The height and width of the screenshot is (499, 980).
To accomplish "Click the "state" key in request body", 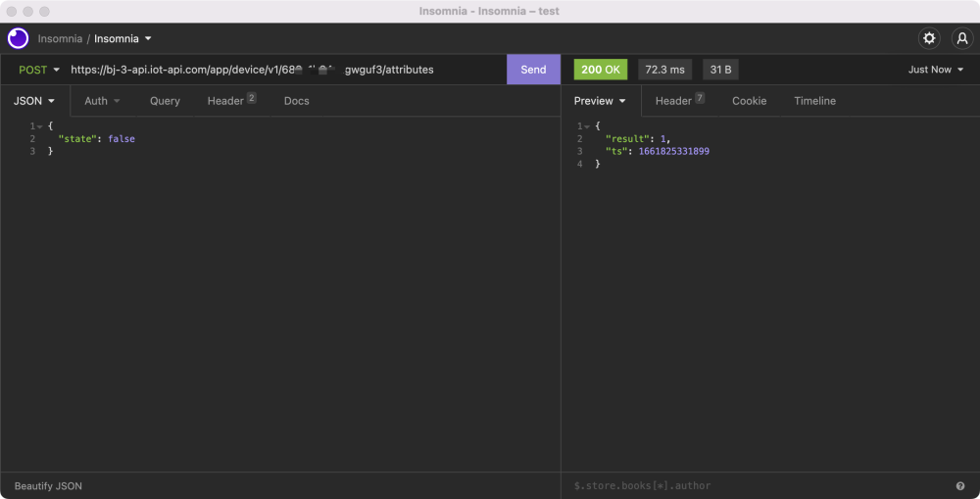I will click(77, 139).
